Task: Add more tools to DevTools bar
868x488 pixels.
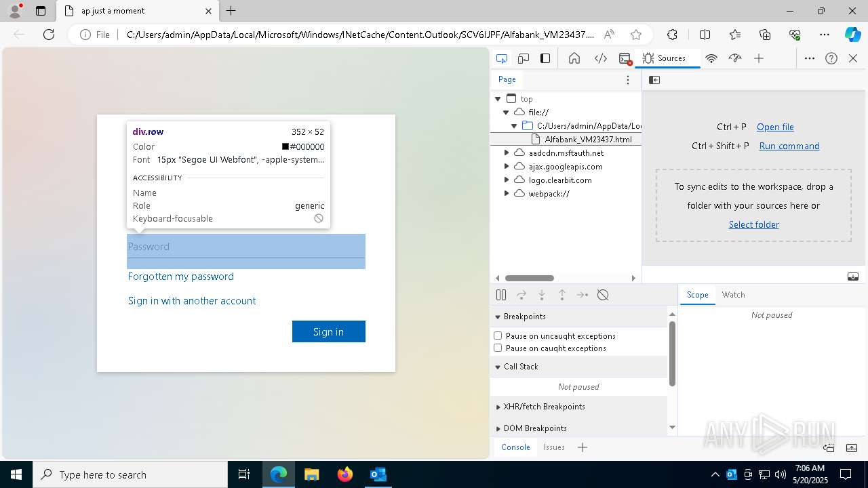Action: coord(759,58)
